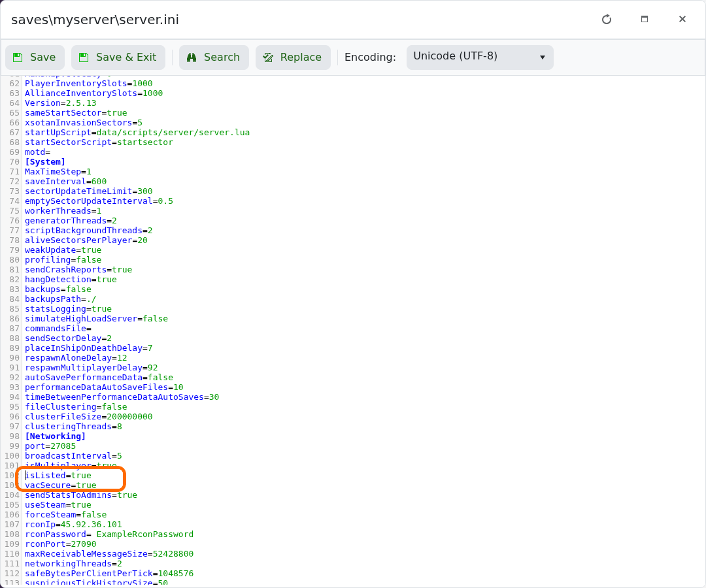Click the reload file icon
The image size is (706, 588).
point(607,20)
